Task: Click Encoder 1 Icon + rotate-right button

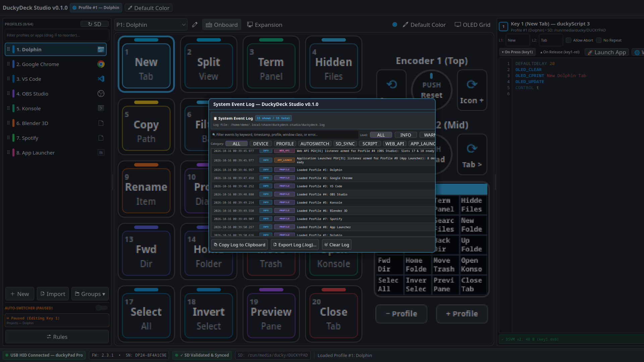Action: tap(472, 90)
